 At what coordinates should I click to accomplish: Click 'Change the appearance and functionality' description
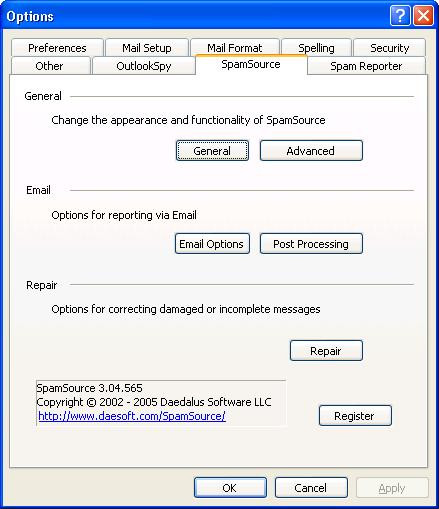(188, 120)
